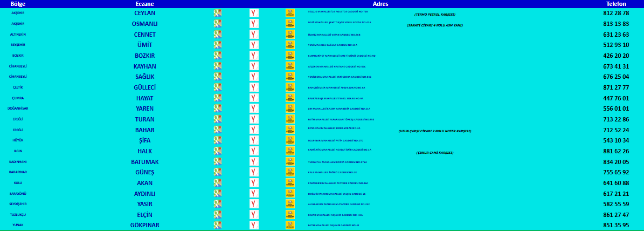Select phone number 812 28 78
644x231 pixels.
(616, 13)
